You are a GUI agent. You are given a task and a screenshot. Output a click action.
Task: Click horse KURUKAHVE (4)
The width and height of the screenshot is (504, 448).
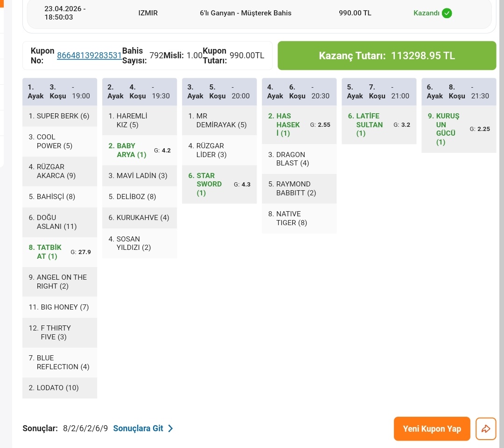[x=140, y=217]
